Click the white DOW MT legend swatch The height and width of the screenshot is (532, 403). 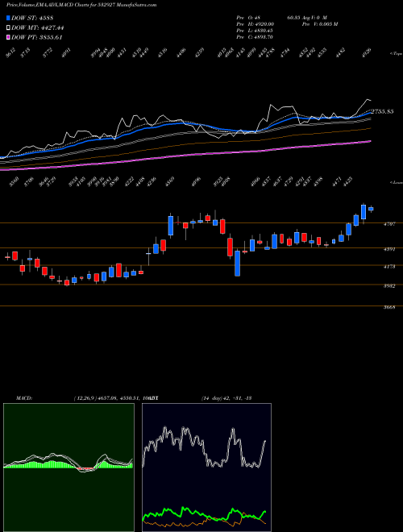(8, 28)
